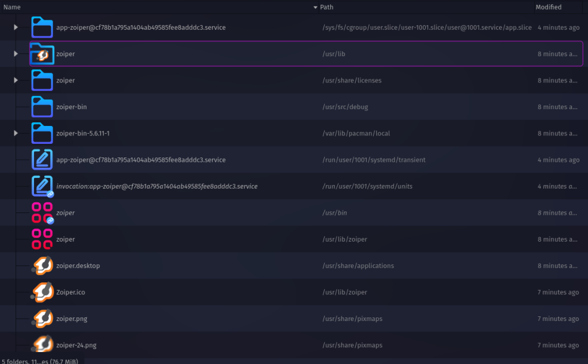
Task: Expand the app-zoiper cgroup service folder
Action: coord(16,27)
